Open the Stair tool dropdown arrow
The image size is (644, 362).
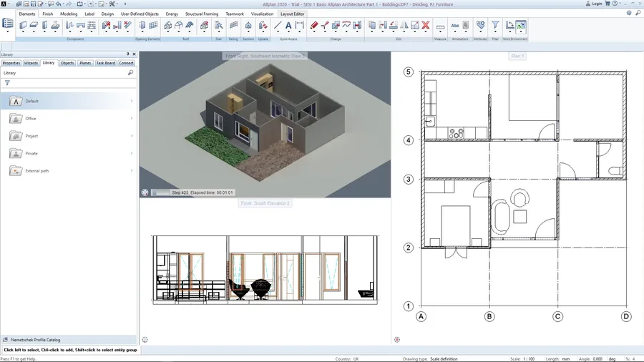coord(218,32)
